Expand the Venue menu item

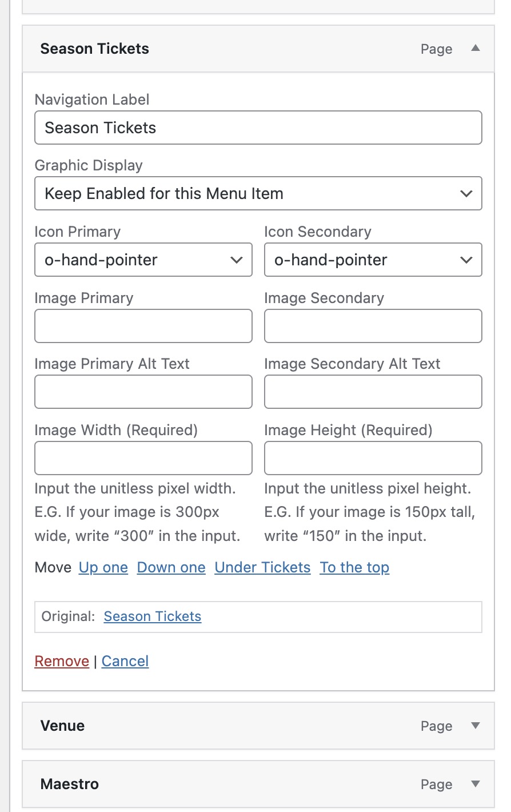pos(475,726)
